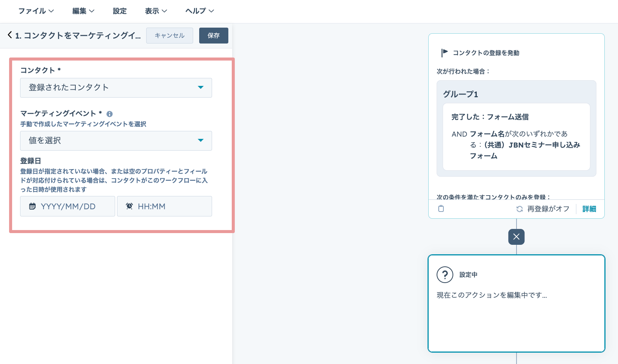
Task: Click the calendar icon in the date field
Action: (x=33, y=206)
